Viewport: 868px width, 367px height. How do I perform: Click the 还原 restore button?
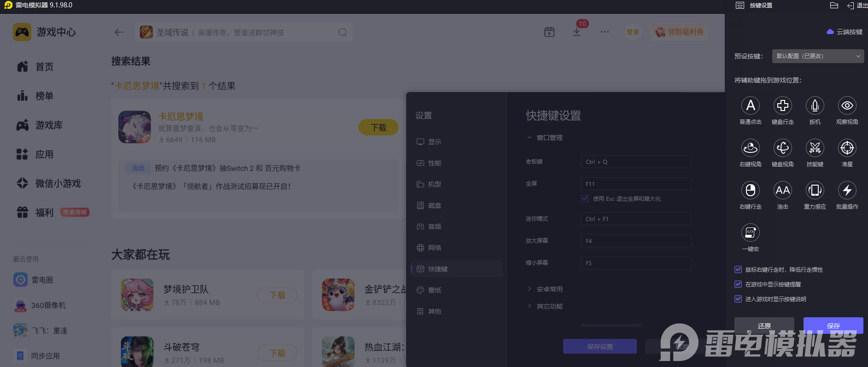pyautogui.click(x=764, y=326)
